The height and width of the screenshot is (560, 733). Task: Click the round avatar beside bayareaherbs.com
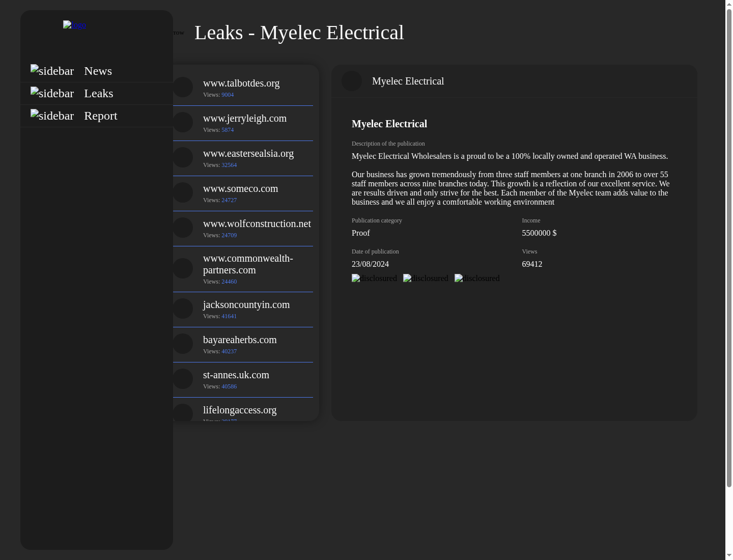click(183, 344)
